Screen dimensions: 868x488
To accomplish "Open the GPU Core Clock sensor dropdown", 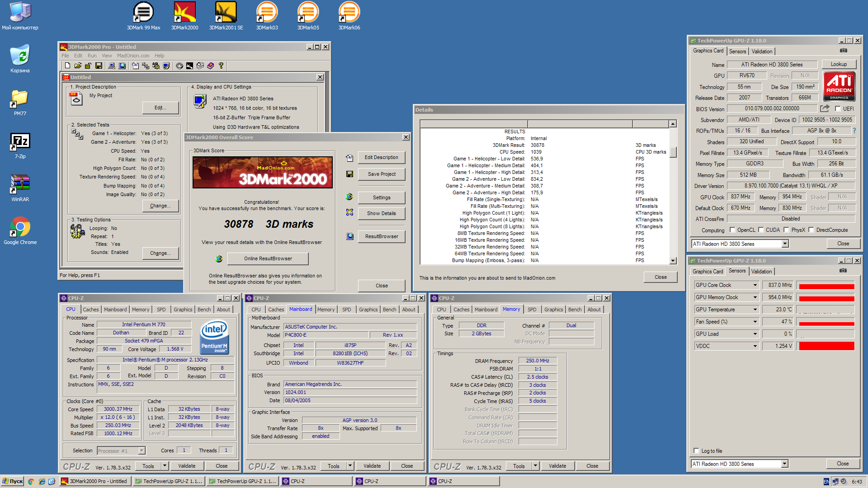I will [x=755, y=285].
